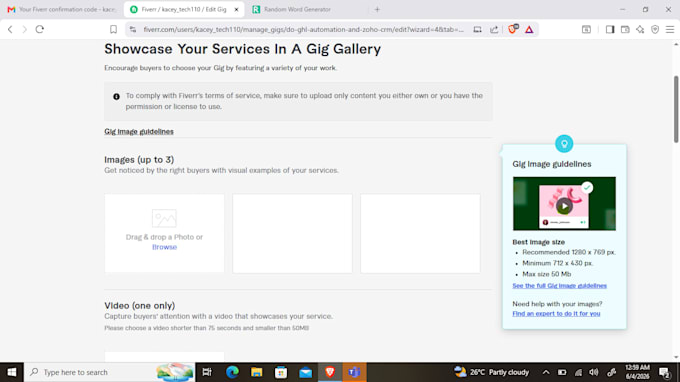The height and width of the screenshot is (382, 680).
Task: Close the Fiverr Edit Gig tab
Action: coord(236,9)
